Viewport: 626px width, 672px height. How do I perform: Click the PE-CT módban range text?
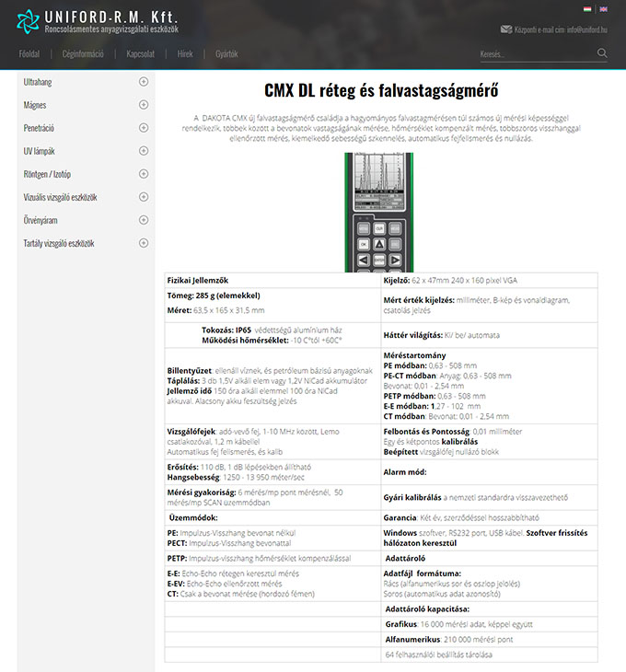[x=447, y=376]
